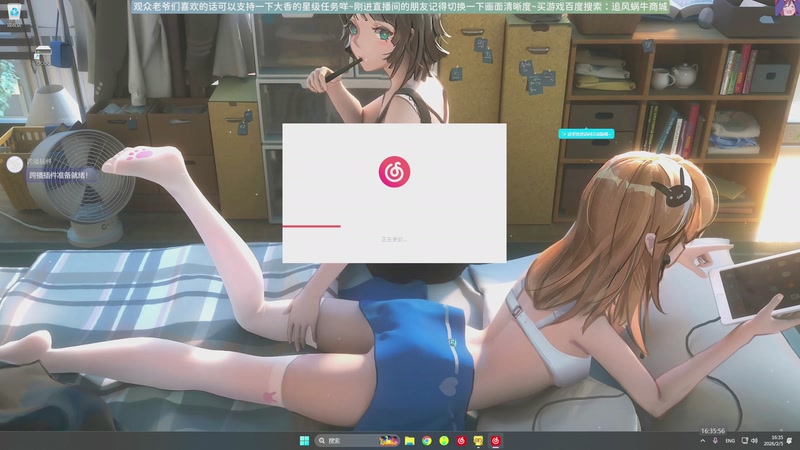Open the Windows Start menu
The height and width of the screenshot is (450, 800).
point(304,441)
